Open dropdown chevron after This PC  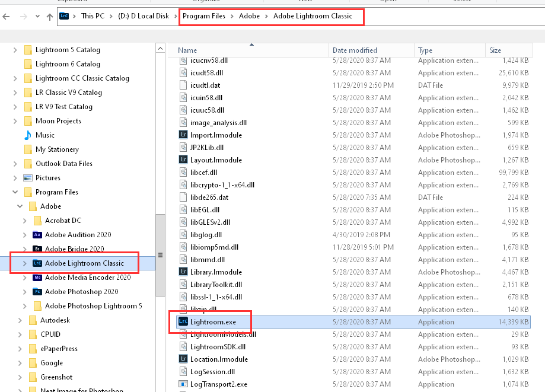coord(111,17)
